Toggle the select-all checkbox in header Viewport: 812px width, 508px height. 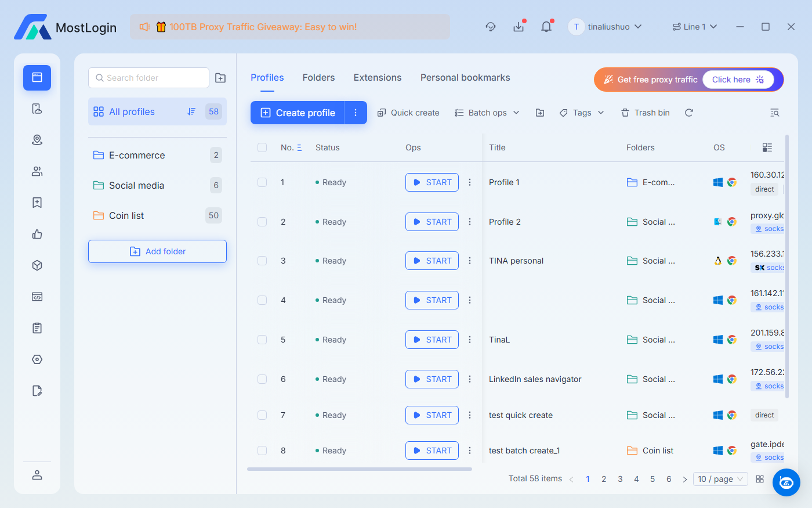pyautogui.click(x=262, y=147)
